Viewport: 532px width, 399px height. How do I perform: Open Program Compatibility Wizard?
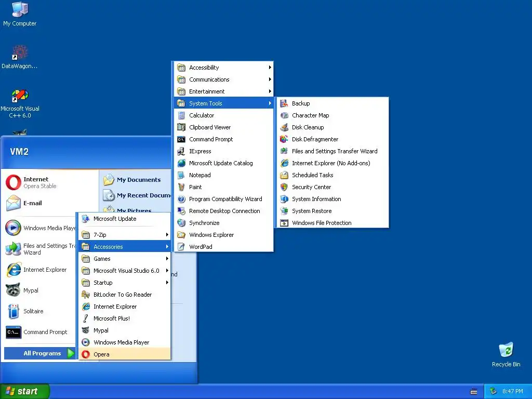[x=223, y=199]
